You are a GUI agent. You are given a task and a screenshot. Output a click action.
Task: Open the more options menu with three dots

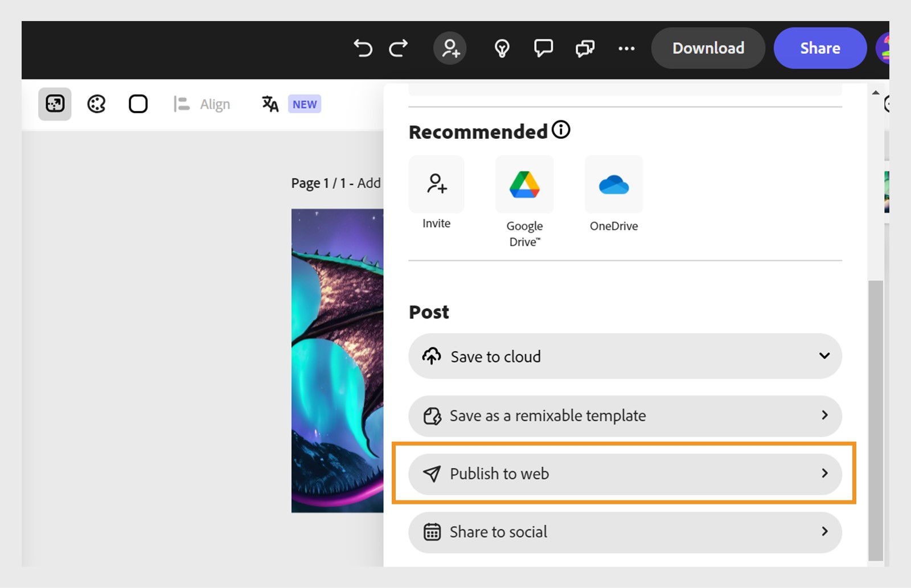point(626,48)
